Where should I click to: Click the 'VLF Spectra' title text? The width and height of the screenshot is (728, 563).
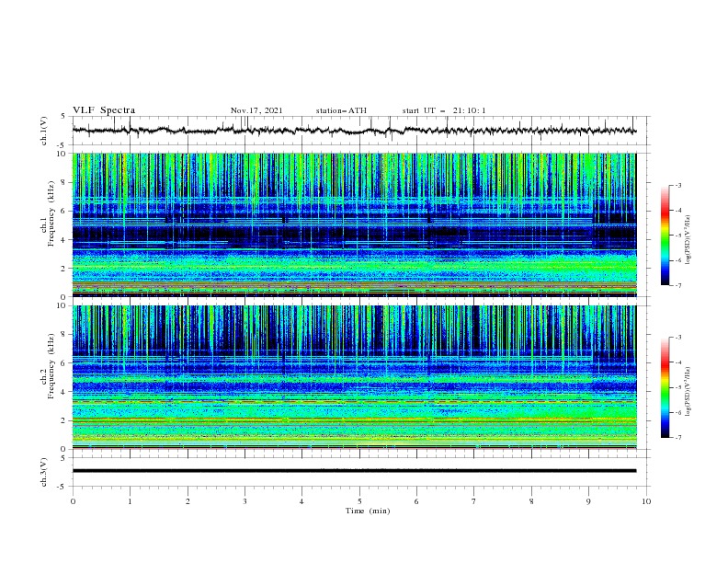click(x=104, y=110)
